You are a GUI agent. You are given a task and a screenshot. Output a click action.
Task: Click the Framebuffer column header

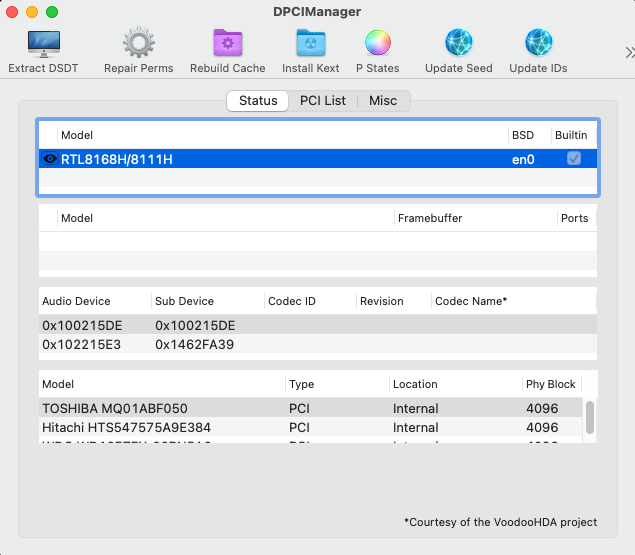474,218
